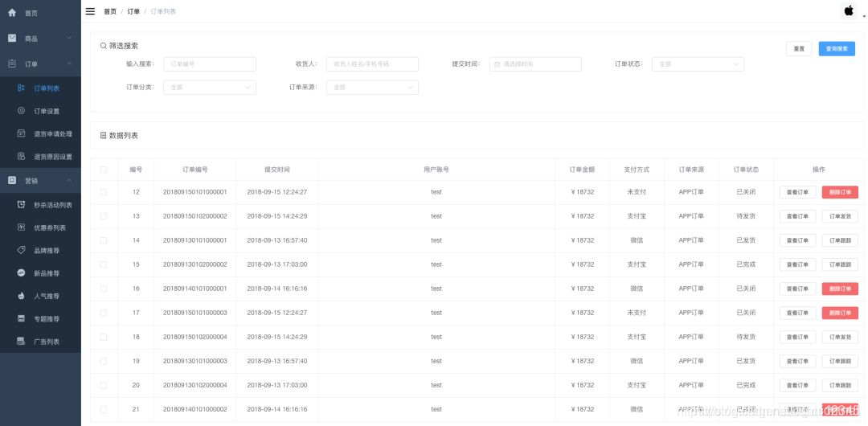
Task: Click the 优惠券列表 coupon icon
Action: pyautogui.click(x=21, y=227)
